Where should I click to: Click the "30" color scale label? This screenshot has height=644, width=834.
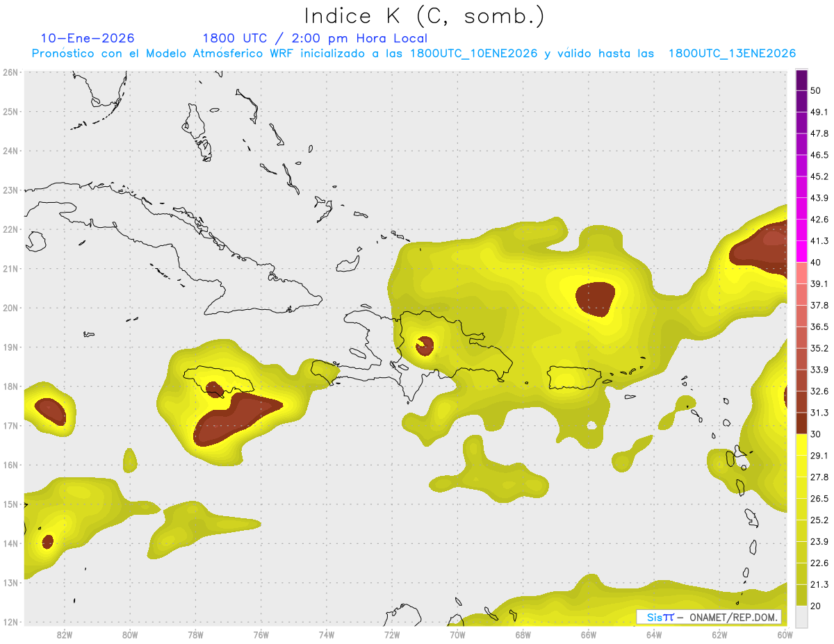(x=815, y=434)
